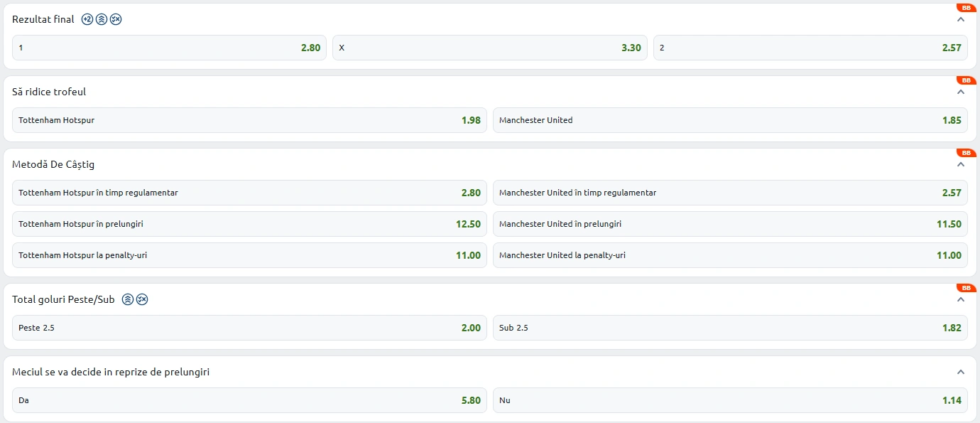Click the BB badge on Rezultat final market

click(x=966, y=8)
